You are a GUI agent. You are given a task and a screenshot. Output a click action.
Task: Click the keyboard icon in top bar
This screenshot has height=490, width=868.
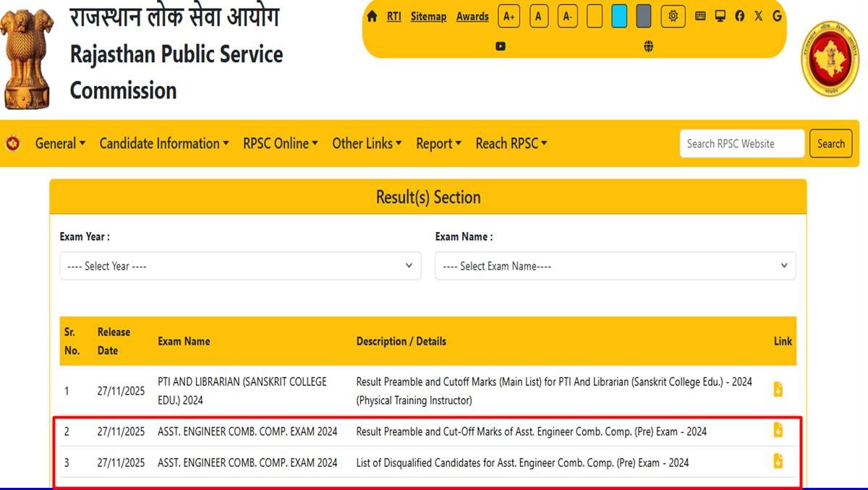[700, 16]
